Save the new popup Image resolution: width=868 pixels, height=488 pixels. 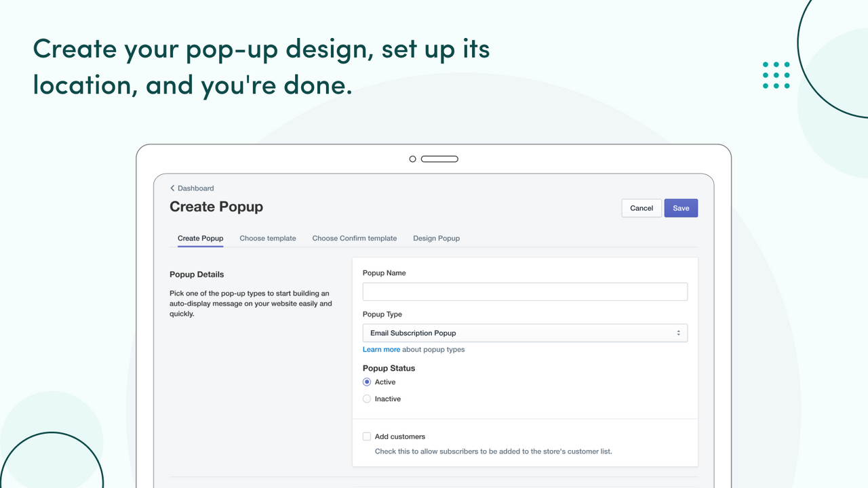point(681,207)
